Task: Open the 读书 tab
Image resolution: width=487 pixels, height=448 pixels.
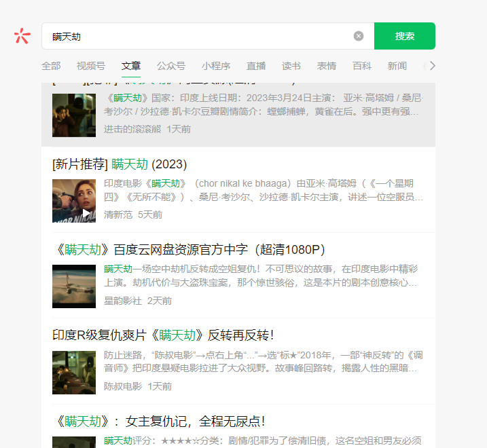Action: pyautogui.click(x=291, y=66)
